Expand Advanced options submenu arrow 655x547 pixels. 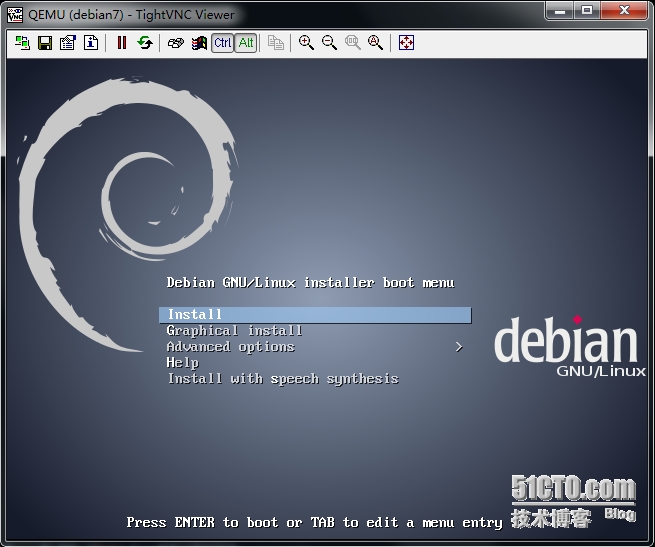(459, 347)
